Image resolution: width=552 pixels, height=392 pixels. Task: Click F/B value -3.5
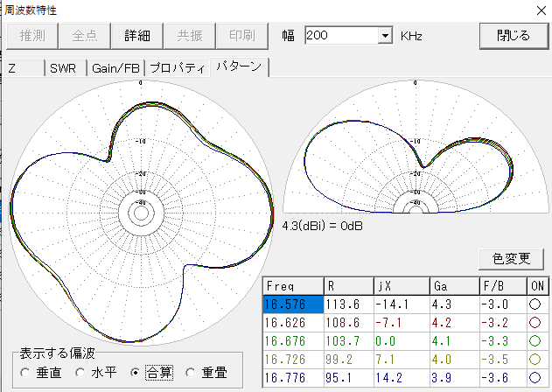tap(503, 360)
